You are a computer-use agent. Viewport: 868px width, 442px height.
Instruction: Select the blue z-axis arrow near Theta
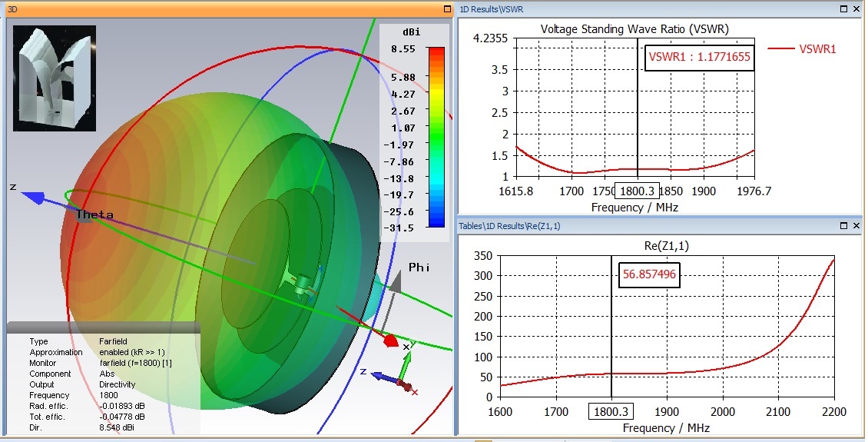click(x=45, y=198)
